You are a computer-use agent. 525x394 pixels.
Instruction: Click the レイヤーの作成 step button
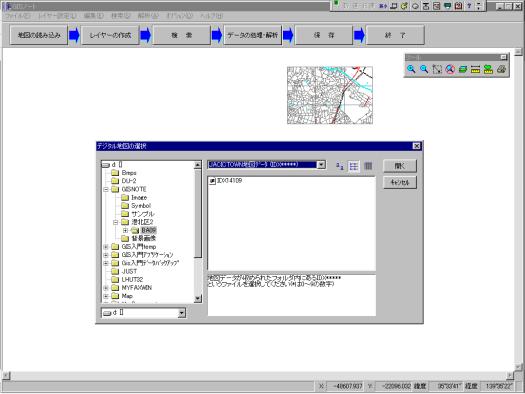pyautogui.click(x=110, y=35)
